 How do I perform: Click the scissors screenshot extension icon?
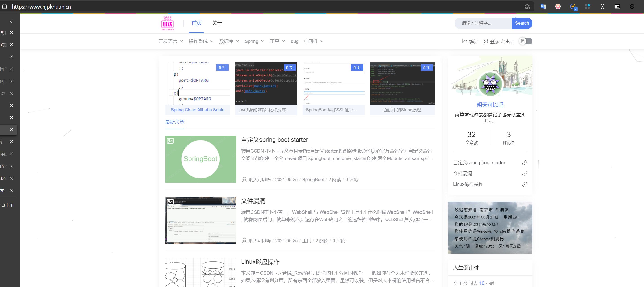[x=602, y=7]
